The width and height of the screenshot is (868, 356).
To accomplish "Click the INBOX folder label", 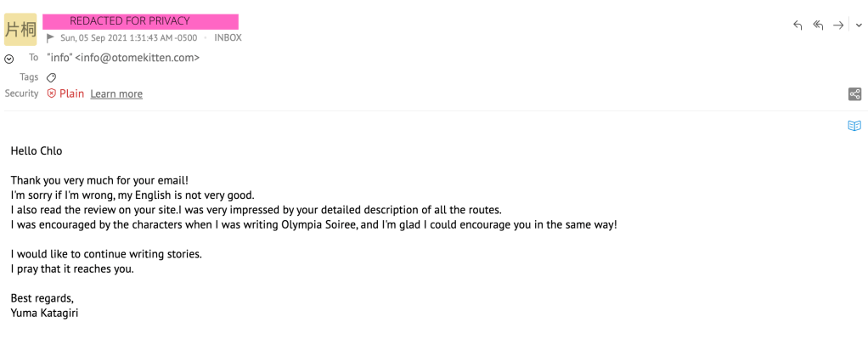I will click(228, 38).
